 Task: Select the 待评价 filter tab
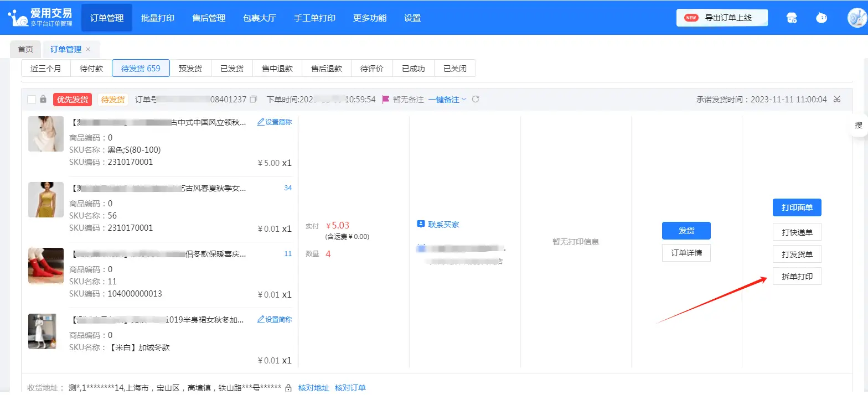click(372, 69)
